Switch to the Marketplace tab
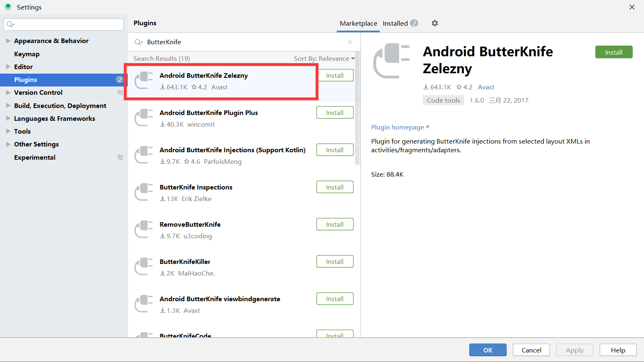 click(x=358, y=23)
